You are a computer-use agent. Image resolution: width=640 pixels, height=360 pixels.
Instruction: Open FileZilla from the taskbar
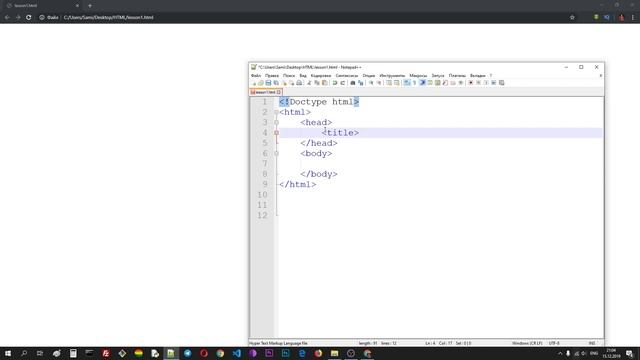[106, 353]
